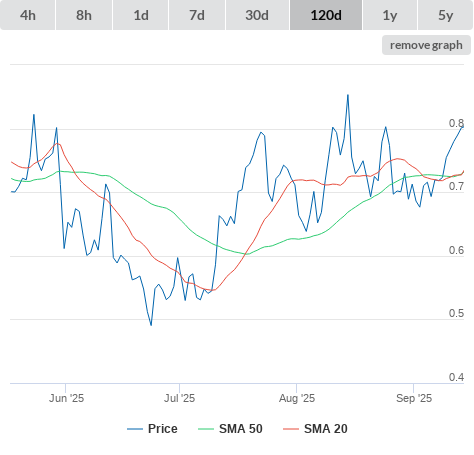Viewport: 474px width, 455px height.
Task: Click the blue Price legend line marker
Action: pyautogui.click(x=135, y=429)
